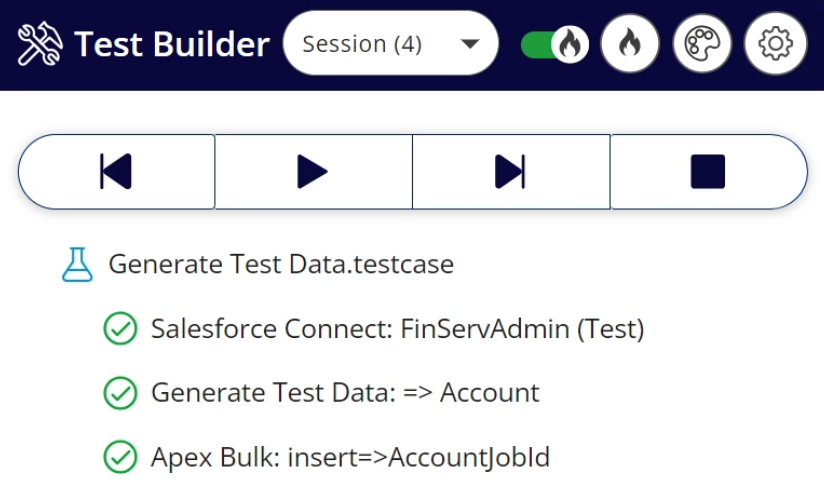824x498 pixels.
Task: Open the settings gear button
Action: tap(775, 44)
